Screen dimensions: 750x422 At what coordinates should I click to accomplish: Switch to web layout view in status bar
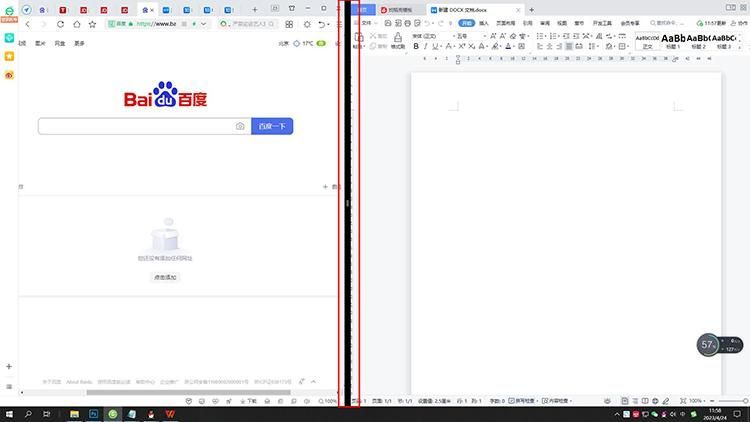click(655, 401)
